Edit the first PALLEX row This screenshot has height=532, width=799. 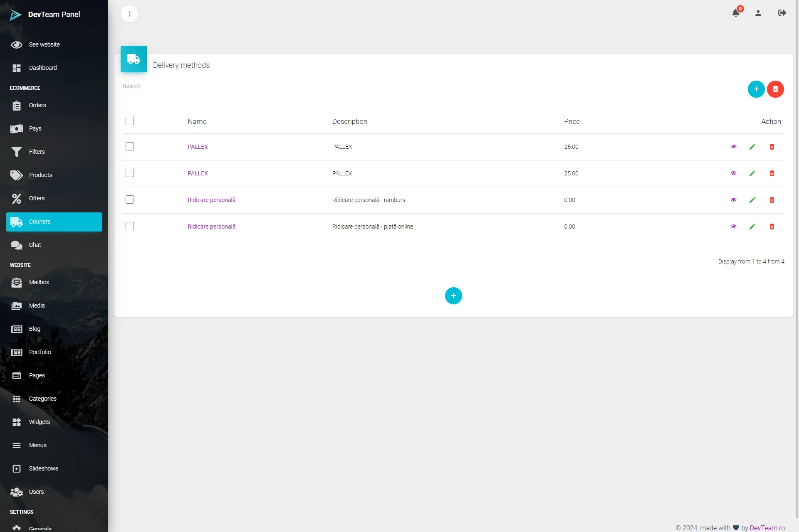point(752,147)
